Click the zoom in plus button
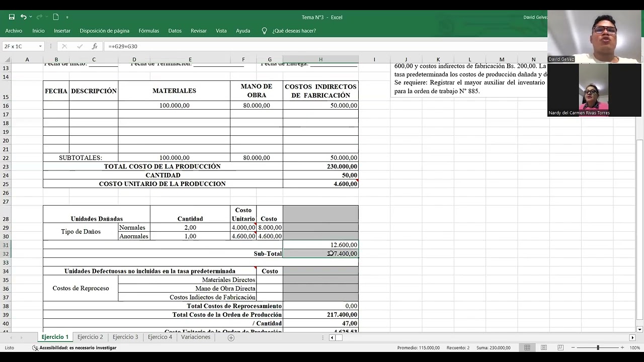This screenshot has width=644, height=362. click(622, 347)
